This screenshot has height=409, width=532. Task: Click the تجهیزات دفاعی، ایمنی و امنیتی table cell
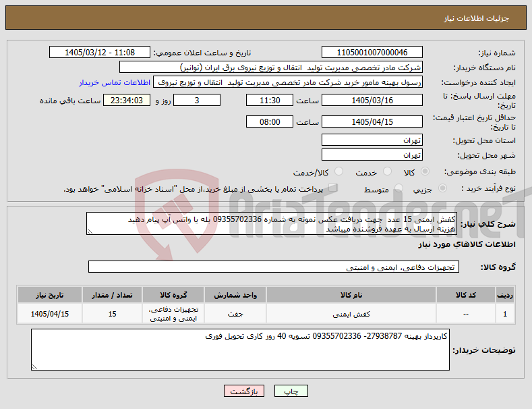point(173,314)
